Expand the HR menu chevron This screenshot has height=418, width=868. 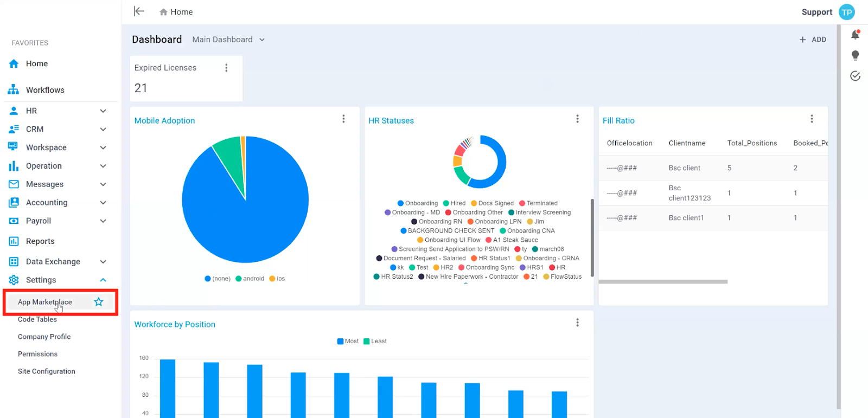(103, 111)
